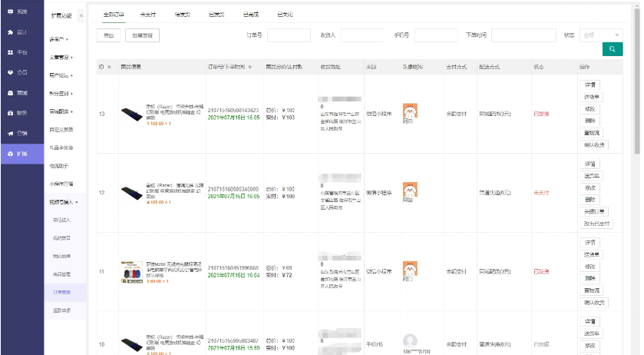Click the 订单号 input field
Screen dimensions: 644x355
[289, 35]
